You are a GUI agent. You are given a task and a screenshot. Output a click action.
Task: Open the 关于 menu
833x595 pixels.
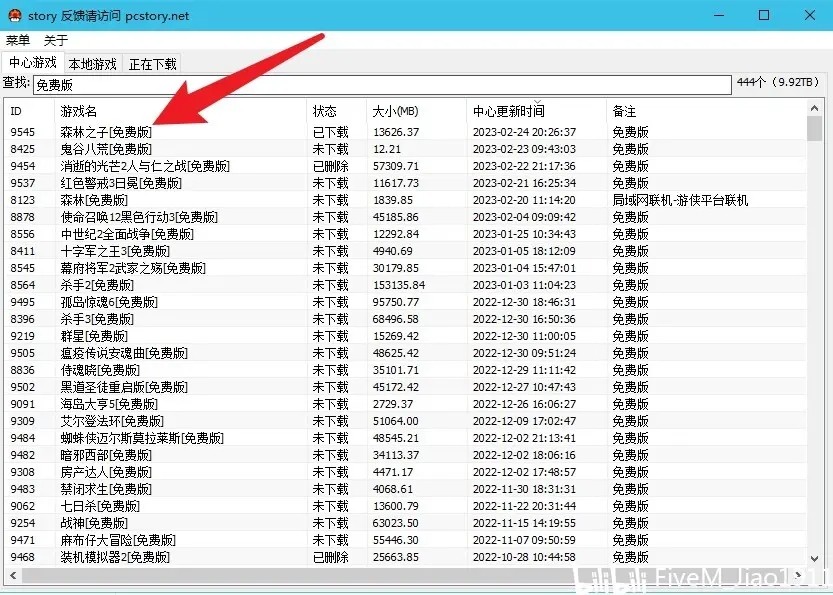[56, 40]
